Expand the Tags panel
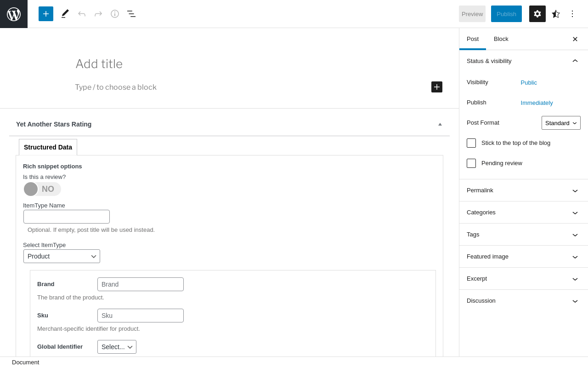This screenshot has width=588, height=368. pos(524,235)
